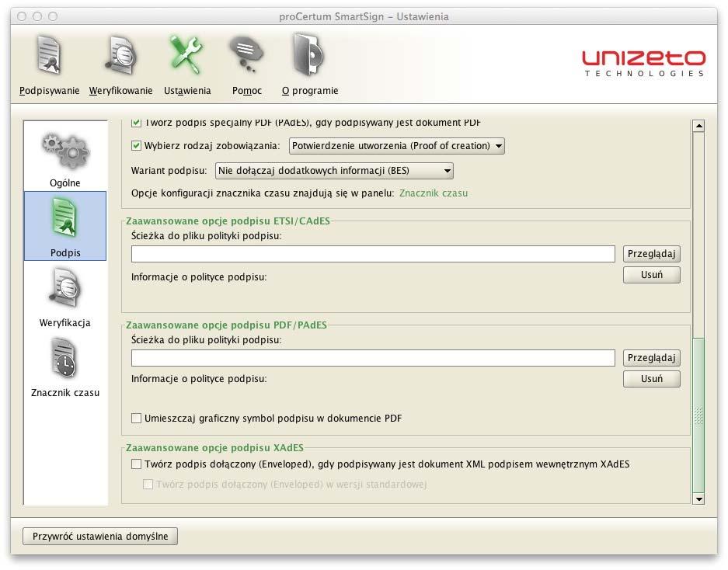
Task: Open the O programie disc box icon
Action: pyautogui.click(x=308, y=56)
